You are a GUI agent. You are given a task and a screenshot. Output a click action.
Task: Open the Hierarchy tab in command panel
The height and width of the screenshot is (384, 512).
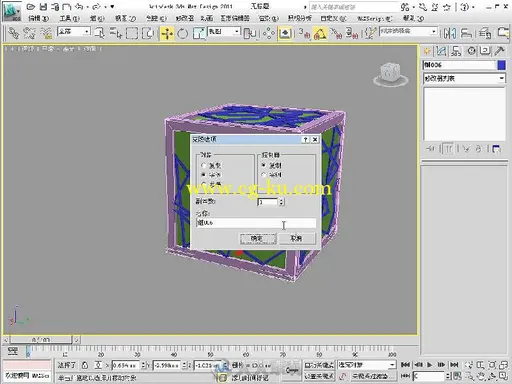pyautogui.click(x=456, y=51)
